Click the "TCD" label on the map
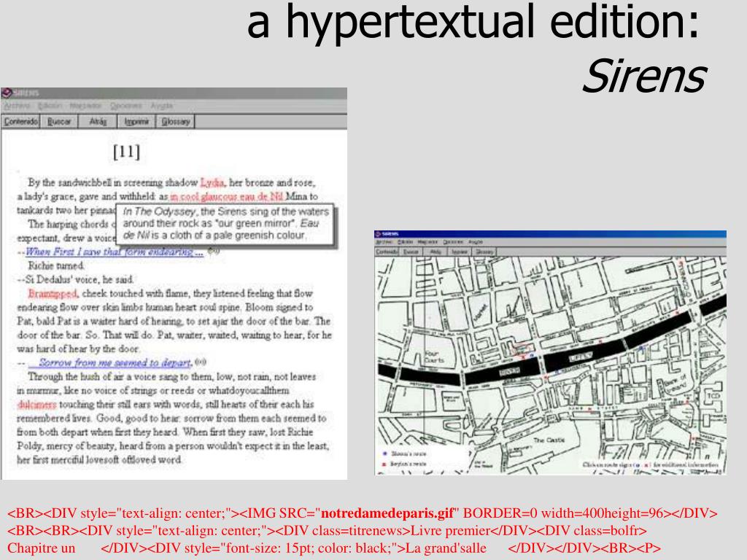 tap(713, 396)
